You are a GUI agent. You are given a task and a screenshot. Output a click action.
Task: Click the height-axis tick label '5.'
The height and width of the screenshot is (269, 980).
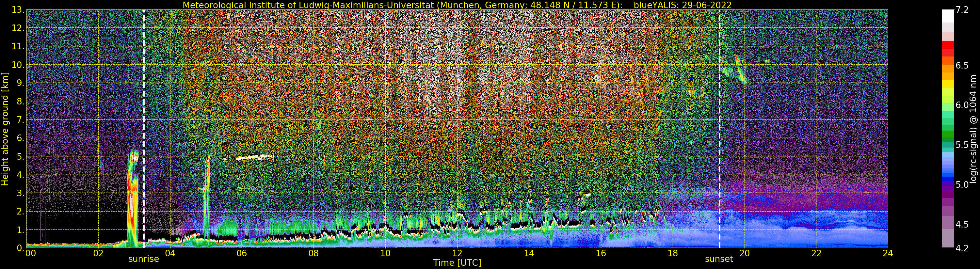pos(20,156)
